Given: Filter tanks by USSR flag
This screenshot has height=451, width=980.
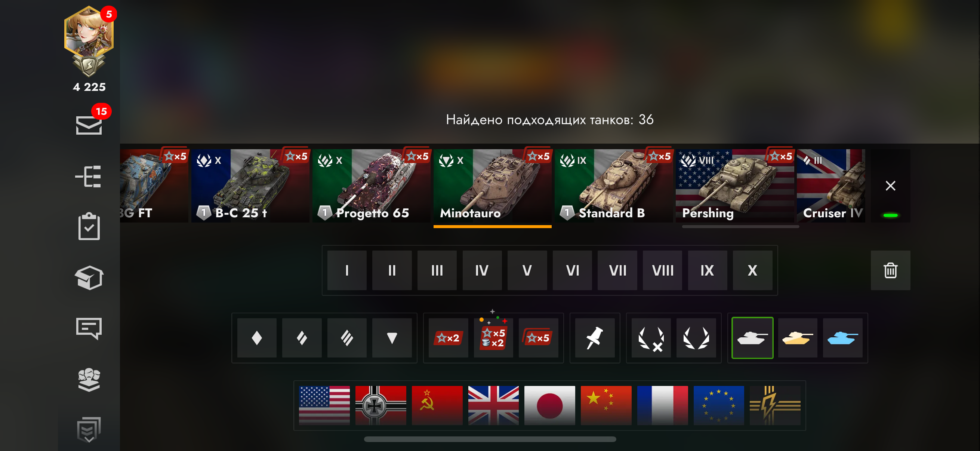Looking at the screenshot, I should pos(437,405).
